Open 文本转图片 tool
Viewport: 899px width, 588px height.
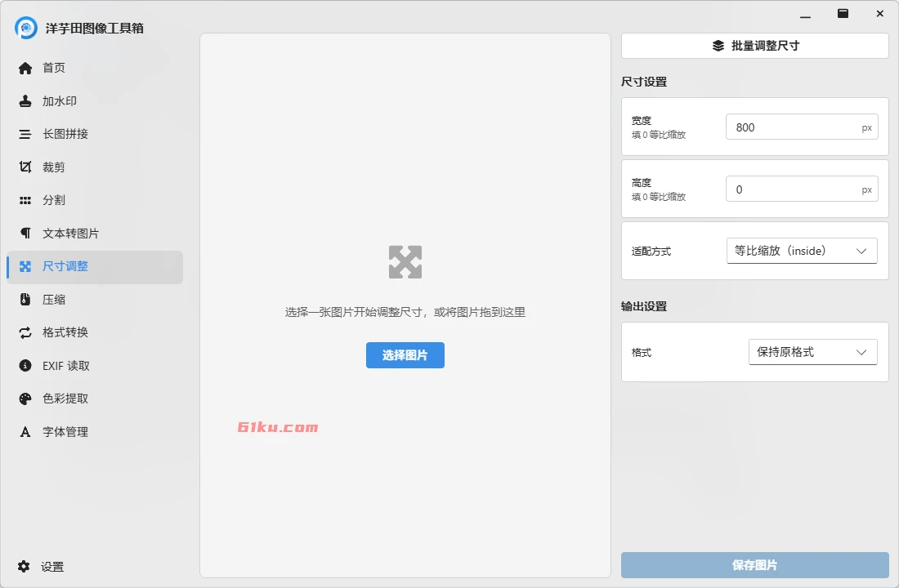point(95,234)
